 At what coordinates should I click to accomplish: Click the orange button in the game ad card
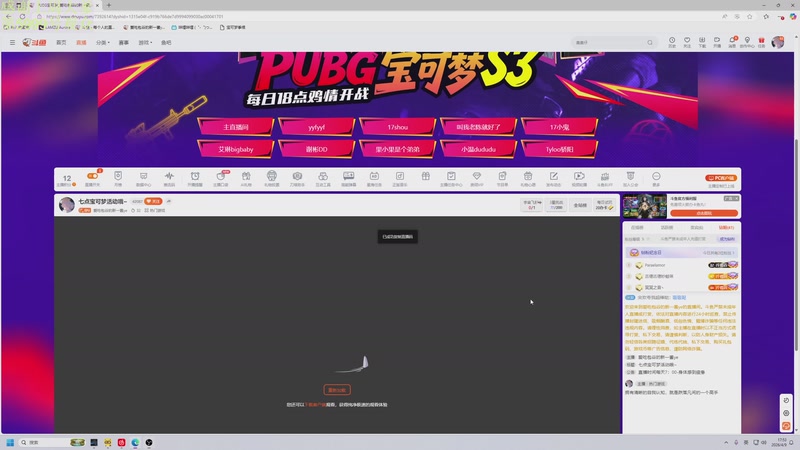[704, 213]
